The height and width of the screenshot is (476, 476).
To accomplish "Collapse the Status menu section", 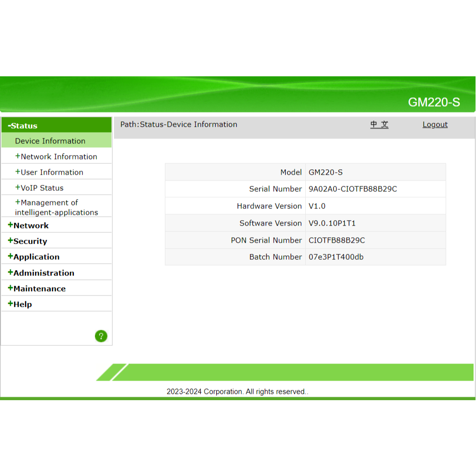I will pyautogui.click(x=23, y=126).
